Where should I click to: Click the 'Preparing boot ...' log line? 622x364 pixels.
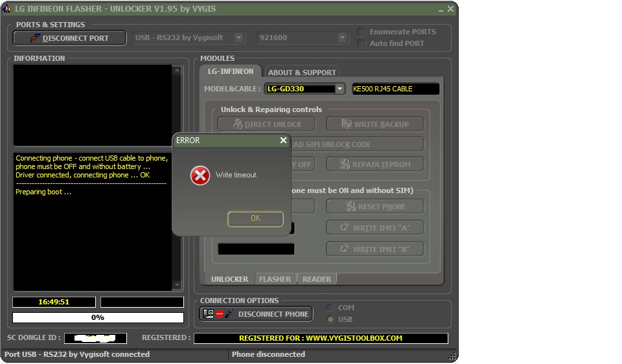43,192
